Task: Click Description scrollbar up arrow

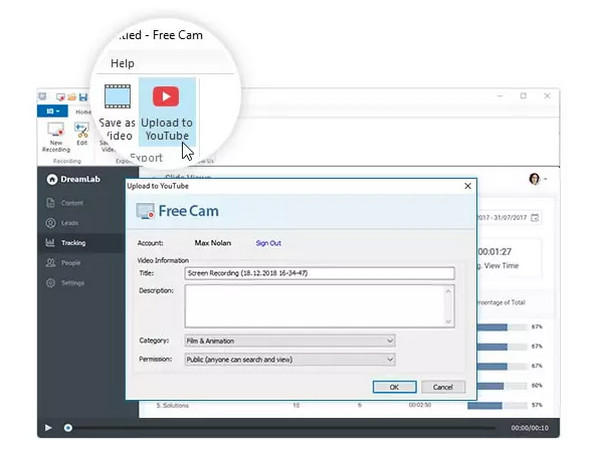Action: coord(448,291)
